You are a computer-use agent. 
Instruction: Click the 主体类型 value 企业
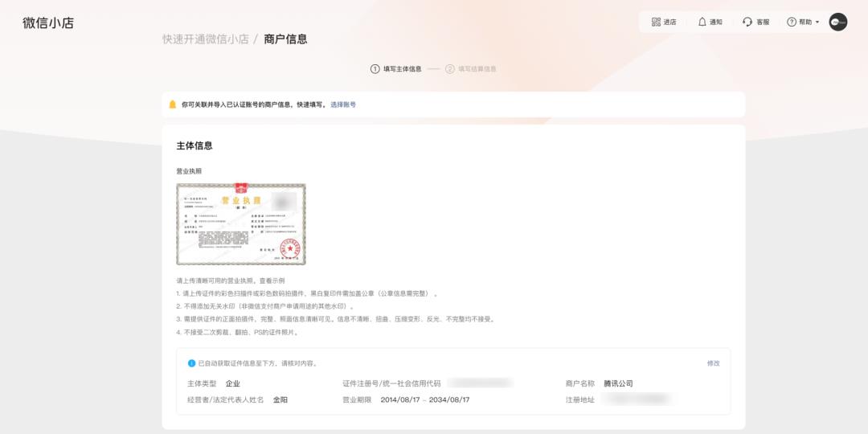(x=233, y=383)
